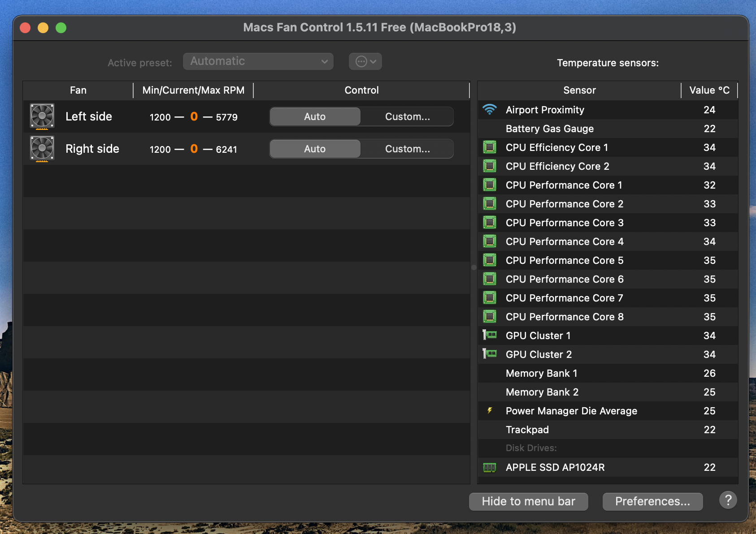Close the Macs Fan Control window
The height and width of the screenshot is (534, 756).
[x=26, y=28]
